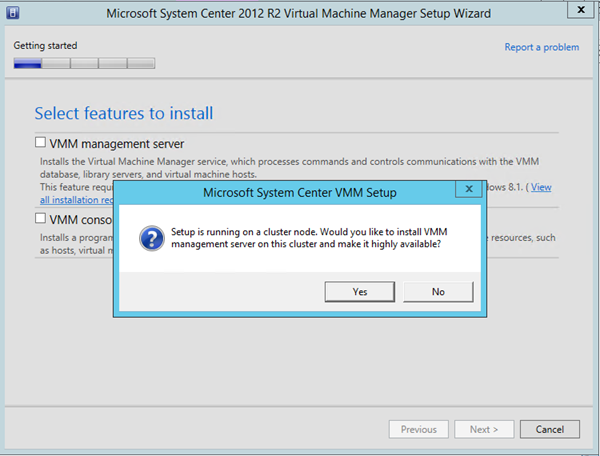
Task: Click the Cancel button in the wizard
Action: [x=549, y=429]
